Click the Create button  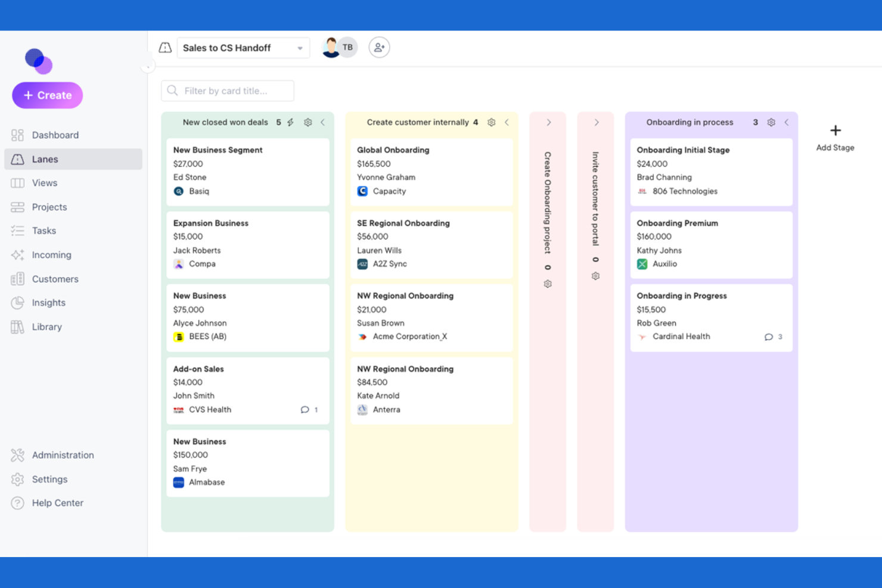[x=47, y=95]
